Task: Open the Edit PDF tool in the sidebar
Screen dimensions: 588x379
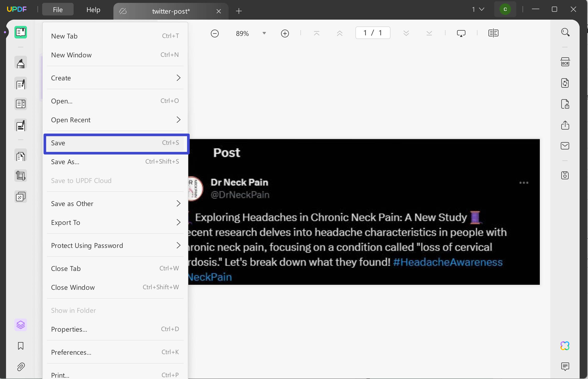Action: point(21,83)
